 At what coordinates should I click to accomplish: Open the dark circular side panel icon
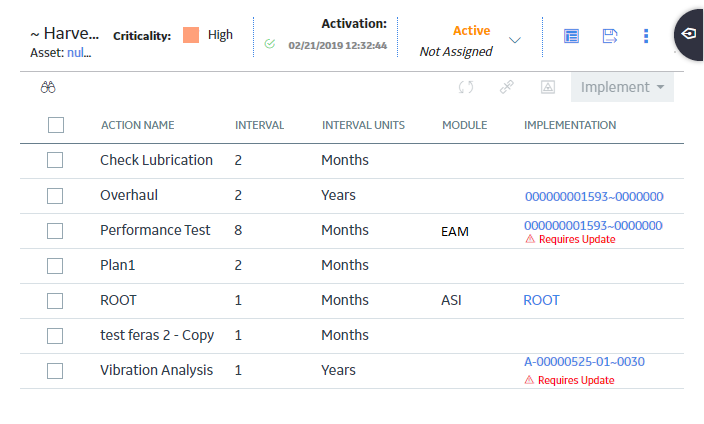689,34
